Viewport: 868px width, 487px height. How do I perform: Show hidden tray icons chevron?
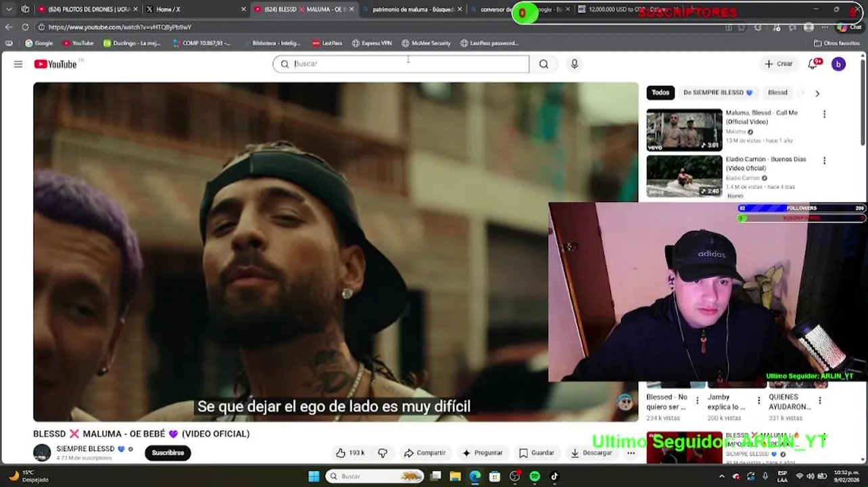tap(721, 476)
